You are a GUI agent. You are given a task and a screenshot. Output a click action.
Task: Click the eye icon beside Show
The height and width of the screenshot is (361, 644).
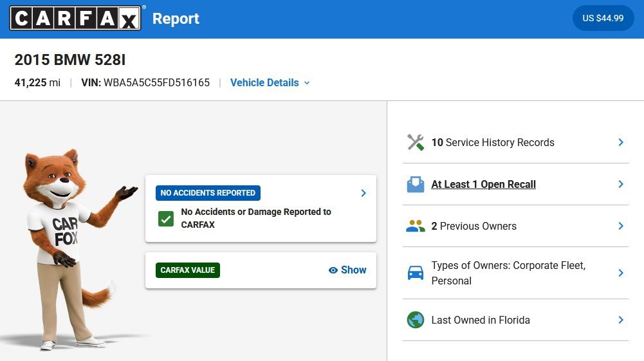click(x=333, y=270)
